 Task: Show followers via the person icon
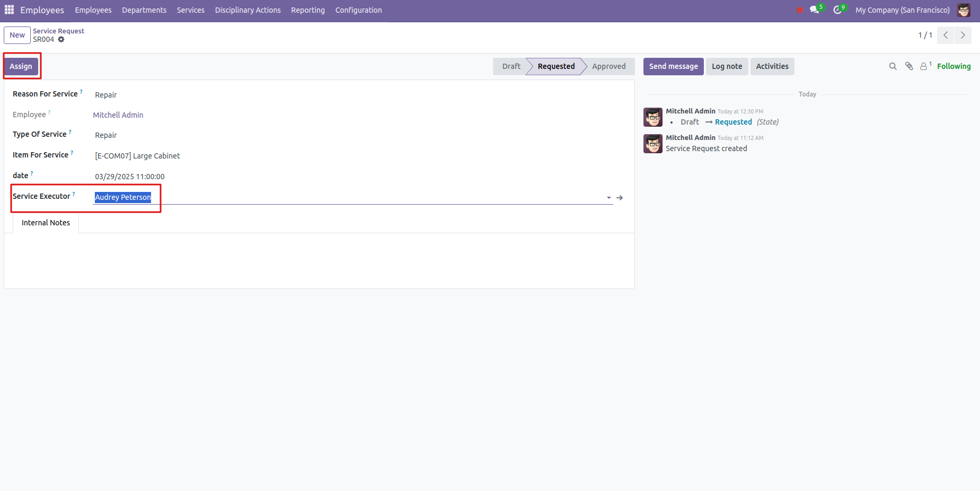(x=924, y=66)
